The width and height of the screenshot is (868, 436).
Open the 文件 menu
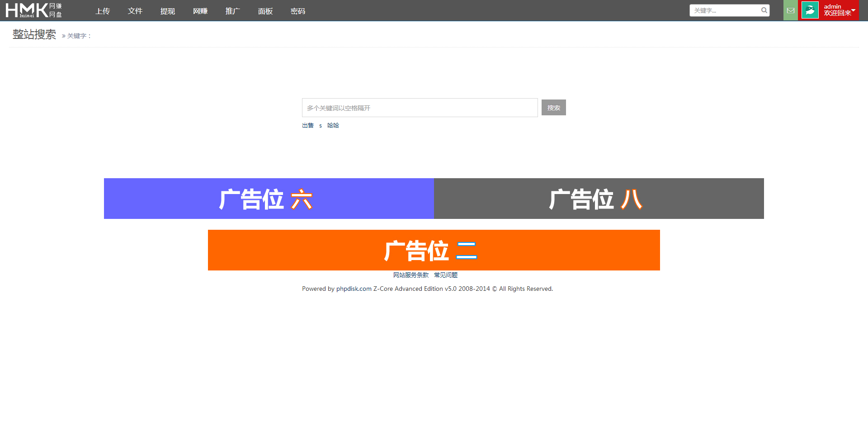(135, 11)
